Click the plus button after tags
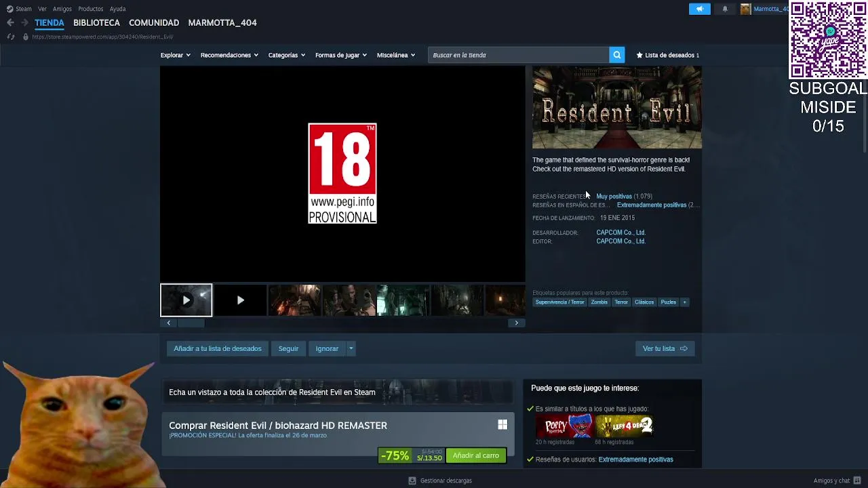 (684, 302)
